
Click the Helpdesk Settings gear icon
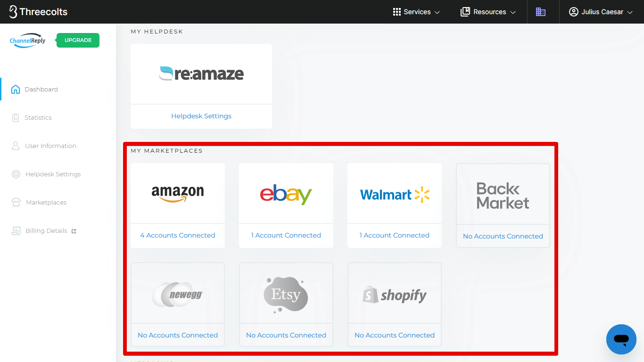point(16,174)
